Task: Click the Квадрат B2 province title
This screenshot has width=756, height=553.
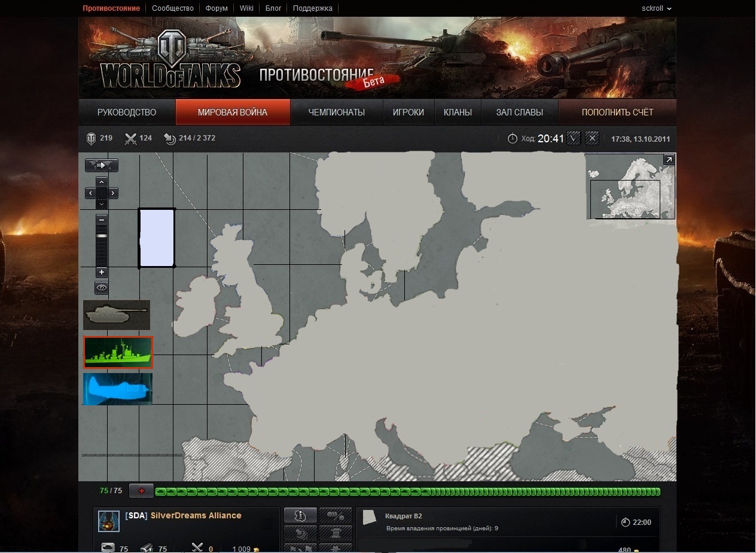Action: (404, 516)
